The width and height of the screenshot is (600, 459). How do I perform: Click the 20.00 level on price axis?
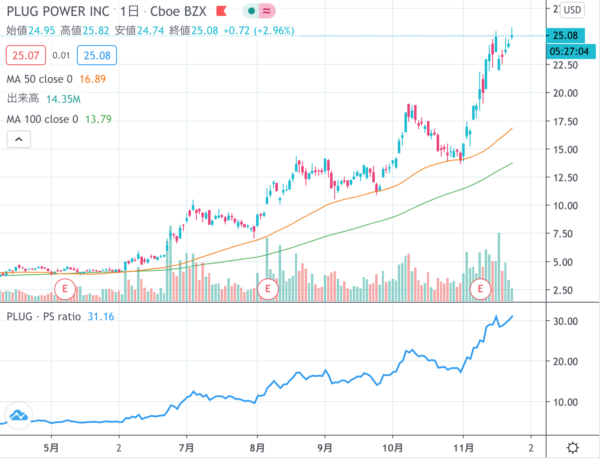coord(565,93)
